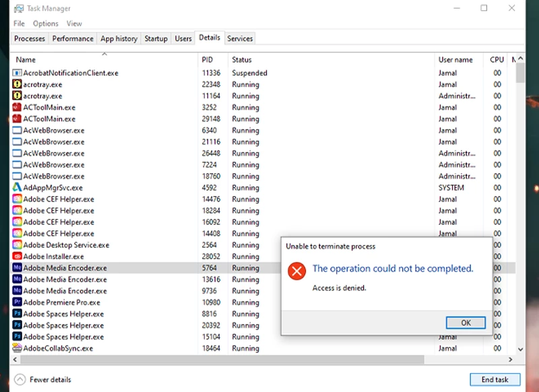Click the horizontal scrollbar thumb

222,360
